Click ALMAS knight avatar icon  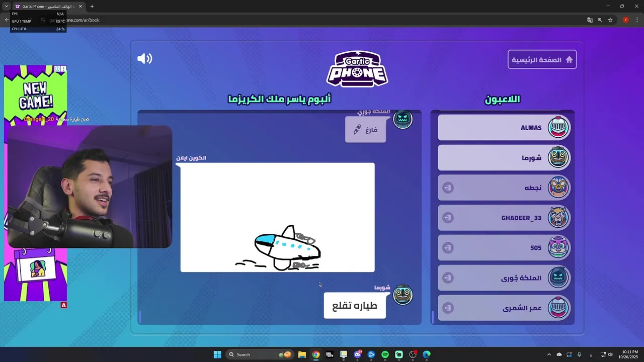[x=558, y=127]
